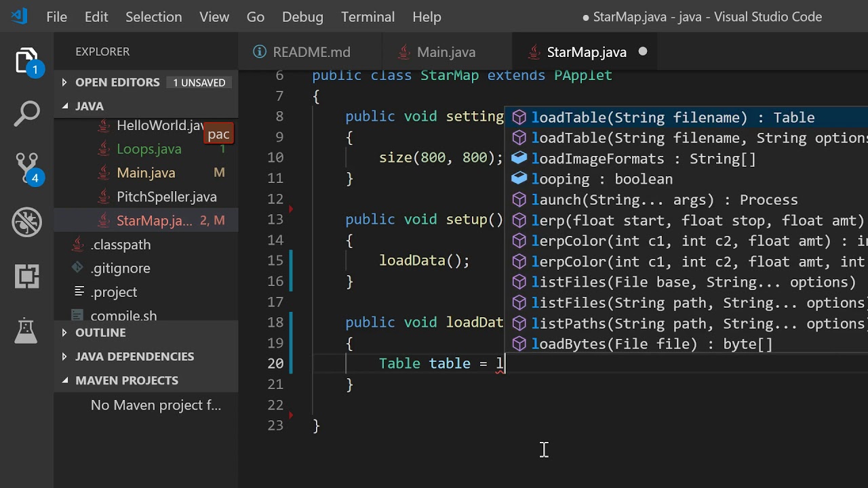Select StarMap.java in the explorer tree
868x488 pixels.
click(146, 220)
